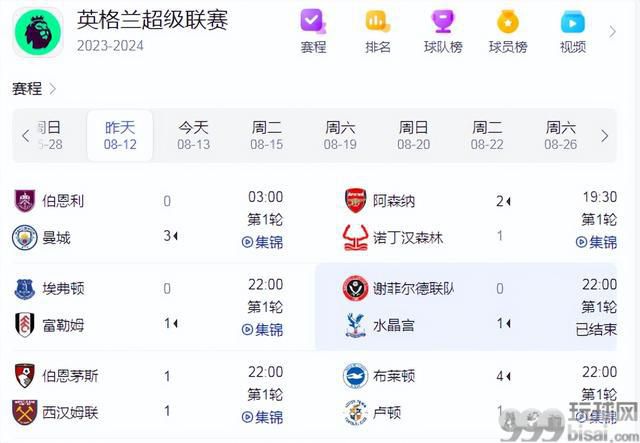The height and width of the screenshot is (443, 640).
Task: Click the Bournemouth club crest
Action: [x=24, y=376]
